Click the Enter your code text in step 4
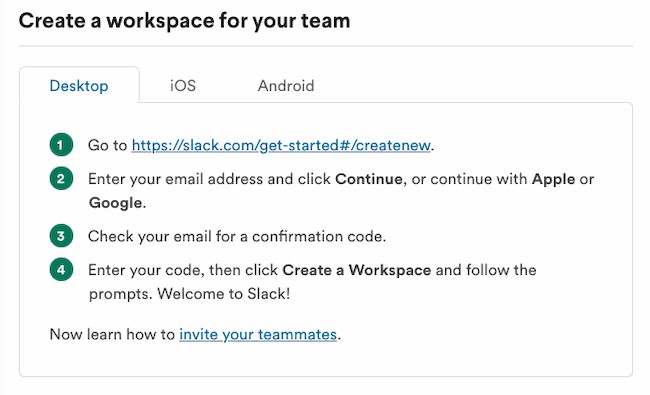650x395 pixels. [x=146, y=270]
